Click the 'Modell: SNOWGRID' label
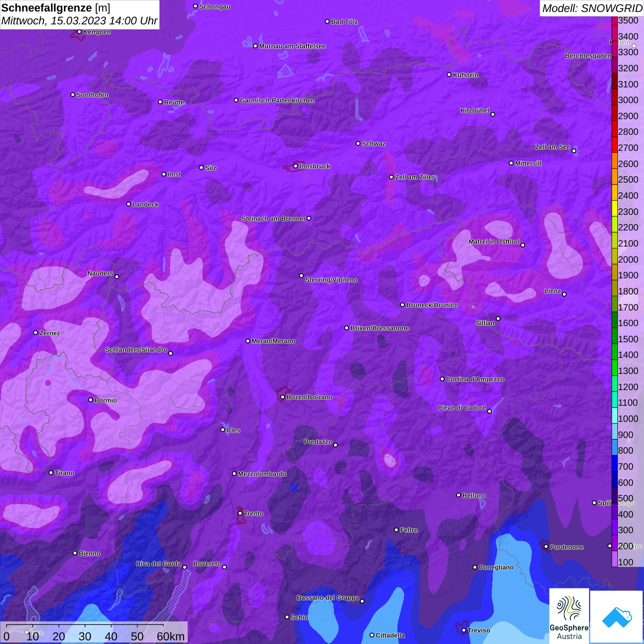Viewport: 644px width, 644px height. coord(592,8)
